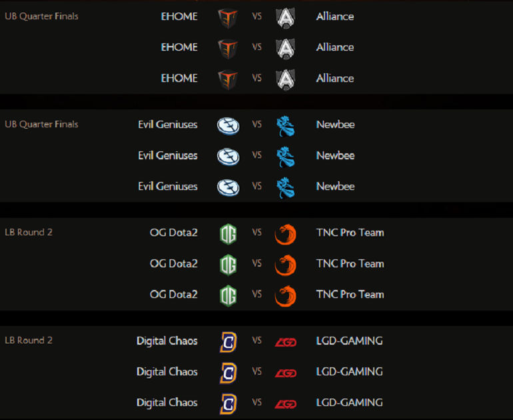This screenshot has width=513, height=420.
Task: Open OG Dota2 green logo in first OG row
Action: click(228, 234)
